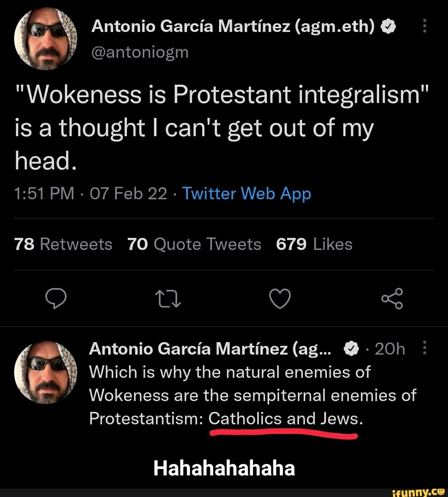Image resolution: width=448 pixels, height=497 pixels.
Task: Like the tweet with the heart icon
Action: [x=280, y=299]
